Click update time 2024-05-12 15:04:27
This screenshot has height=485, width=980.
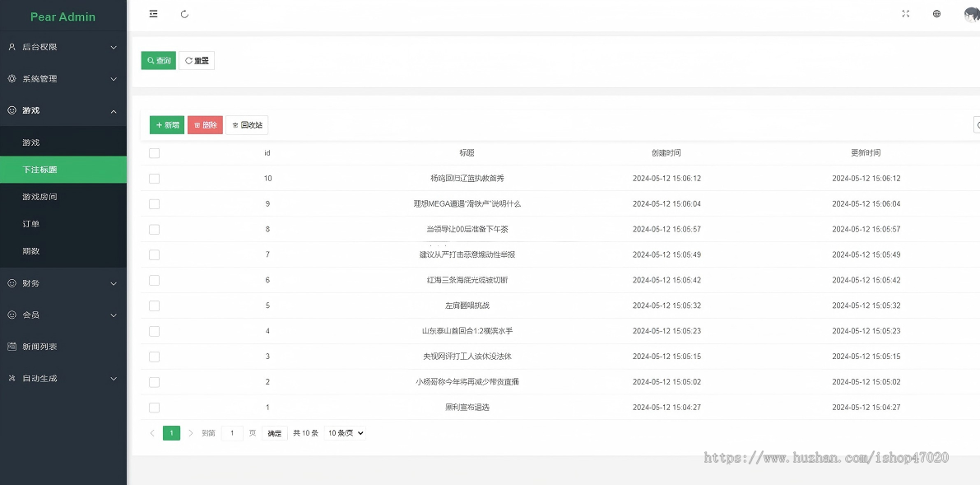(866, 408)
